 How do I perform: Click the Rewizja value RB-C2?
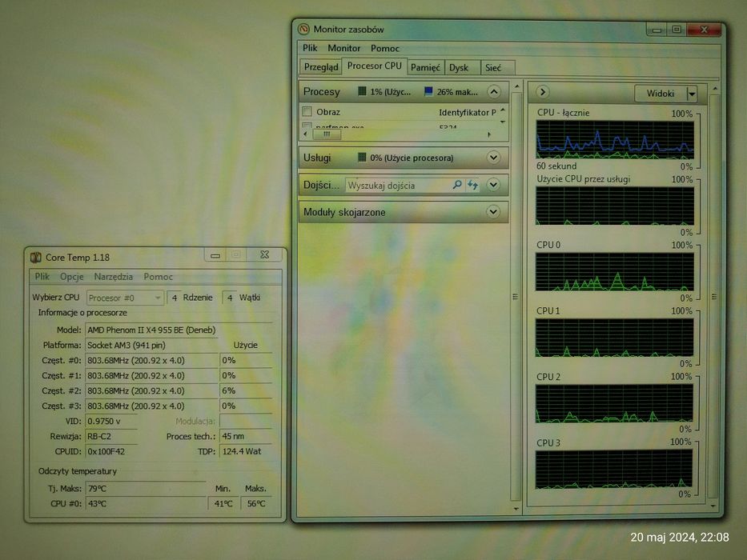click(111, 436)
